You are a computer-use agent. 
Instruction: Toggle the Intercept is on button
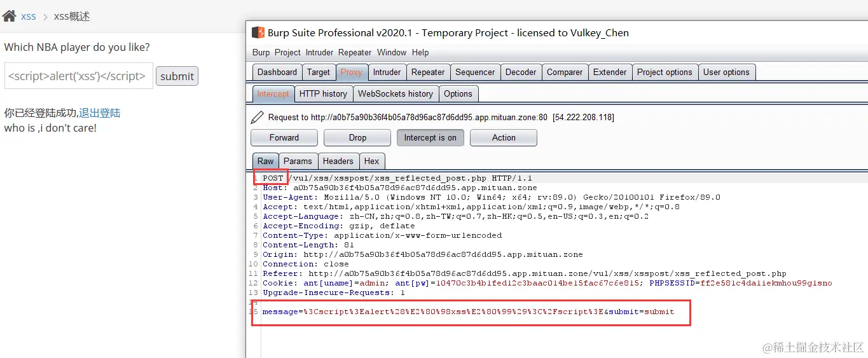coord(431,137)
